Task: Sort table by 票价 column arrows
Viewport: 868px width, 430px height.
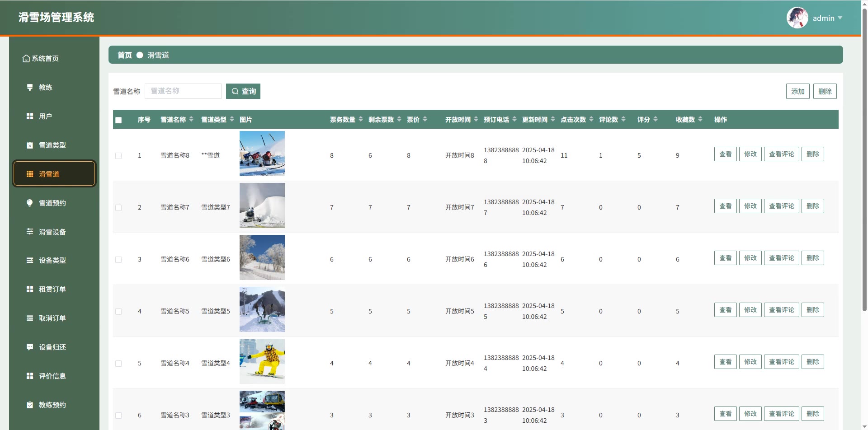Action: tap(425, 119)
